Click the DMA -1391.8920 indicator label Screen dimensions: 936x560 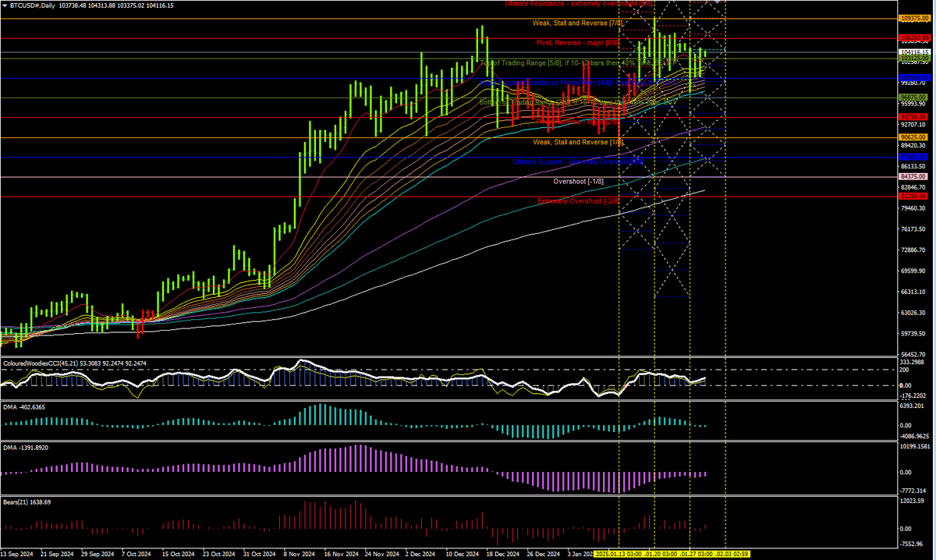point(26,448)
